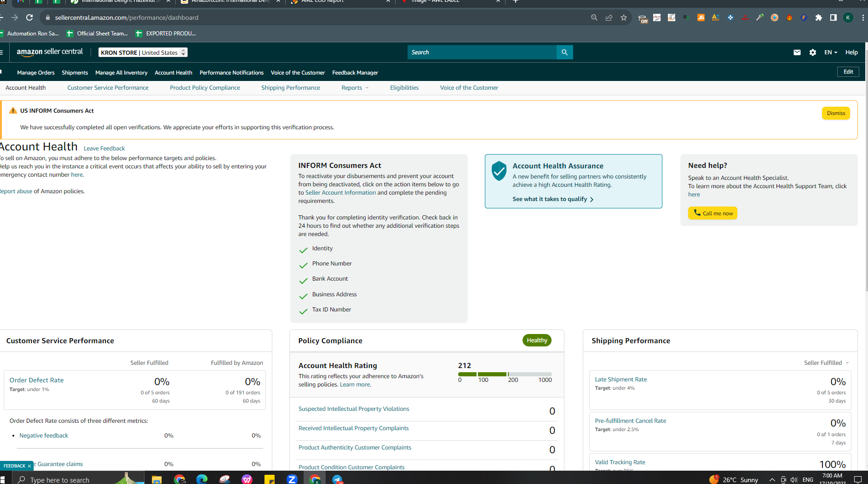Click the browser address bar URL
This screenshot has height=484, width=868.
[x=126, y=17]
